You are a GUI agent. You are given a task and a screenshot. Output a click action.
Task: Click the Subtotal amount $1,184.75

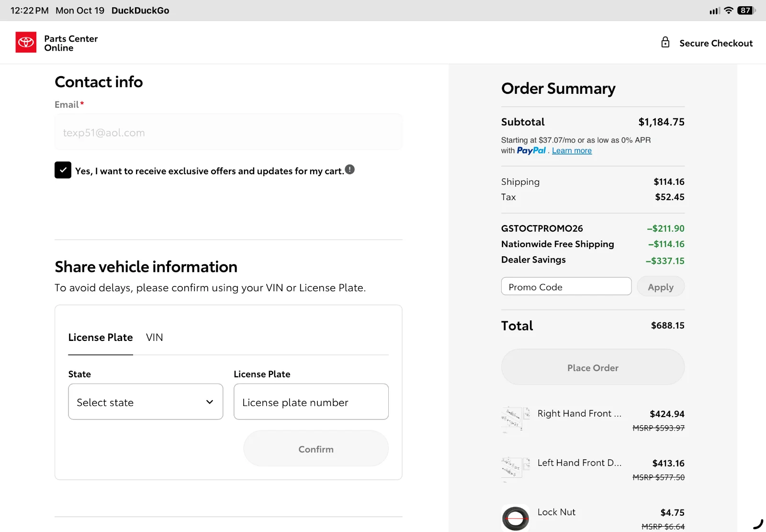click(x=661, y=122)
